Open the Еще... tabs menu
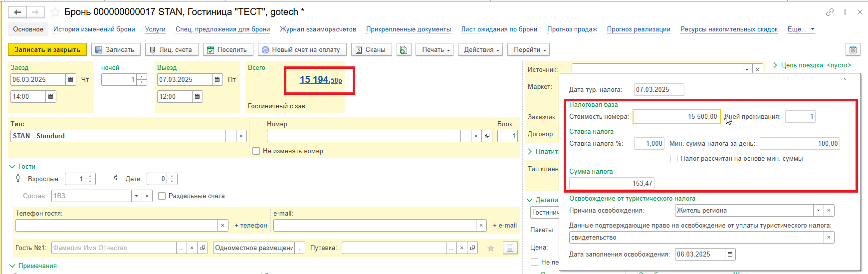The image size is (868, 274). (801, 29)
